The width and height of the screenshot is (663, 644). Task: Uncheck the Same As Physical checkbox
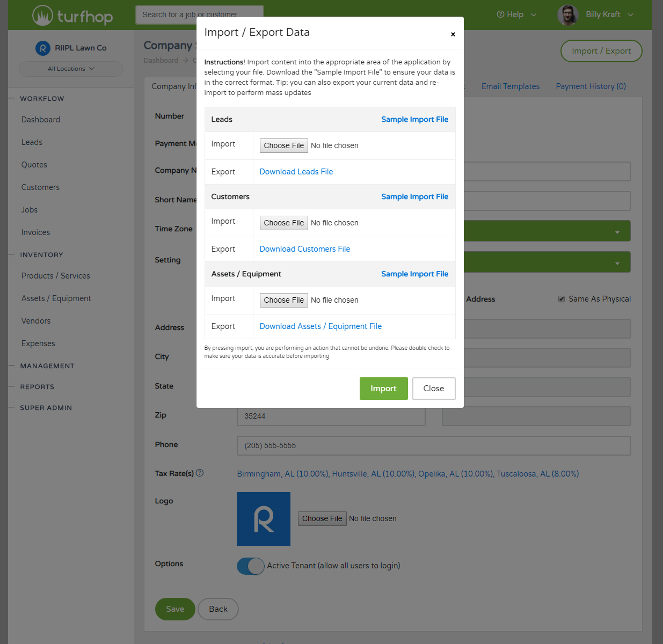(x=562, y=299)
